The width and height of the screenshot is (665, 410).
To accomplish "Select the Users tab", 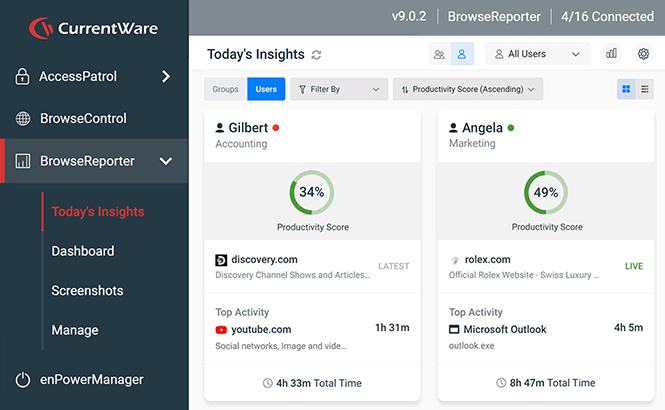I will pos(266,89).
